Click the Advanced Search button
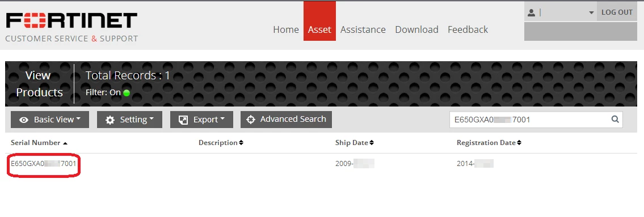The image size is (644, 217). pos(287,120)
